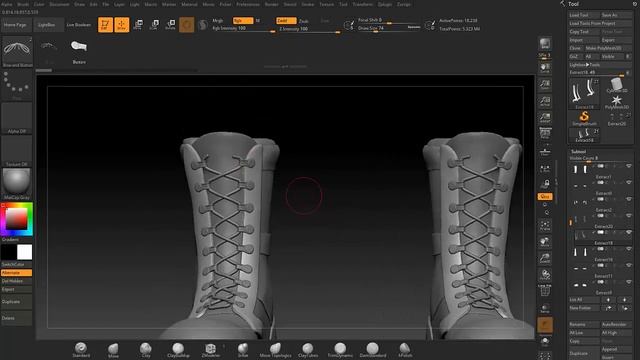This screenshot has height=360, width=640.
Task: Select the Move transform icon in top shelf
Action: pyautogui.click(x=138, y=24)
